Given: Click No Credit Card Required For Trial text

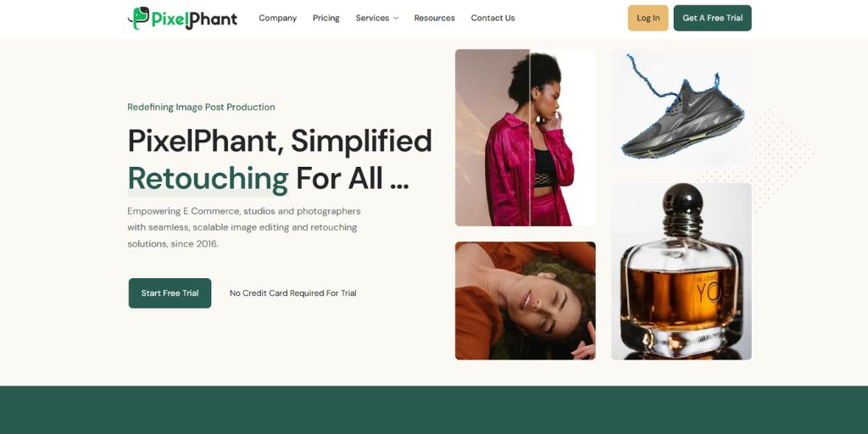Looking at the screenshot, I should [x=292, y=292].
